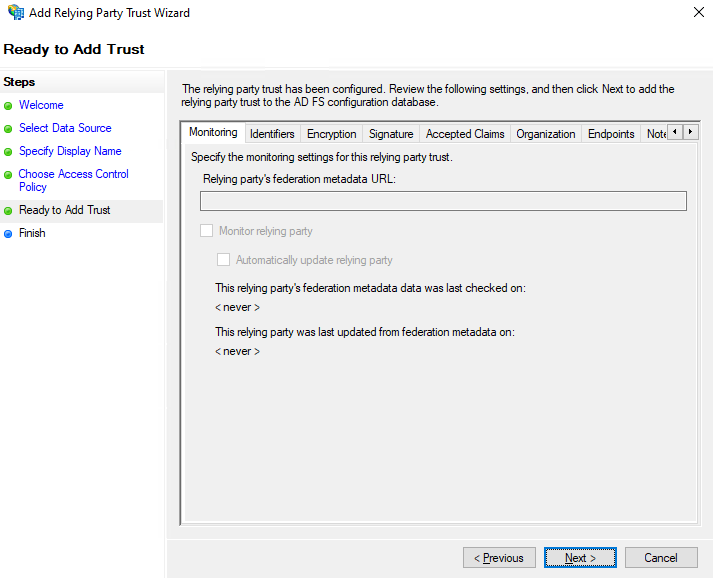713x578 pixels.
Task: Switch to the Endpoints tab
Action: (x=611, y=134)
